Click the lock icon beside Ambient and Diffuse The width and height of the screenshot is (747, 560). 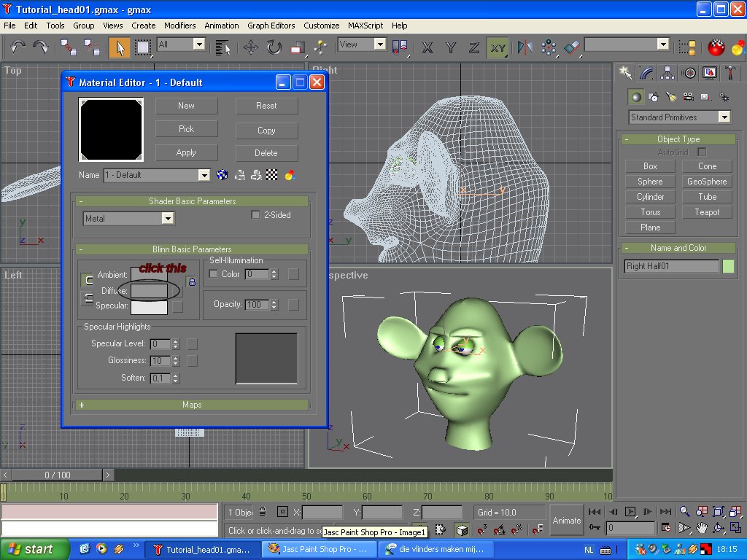(192, 282)
